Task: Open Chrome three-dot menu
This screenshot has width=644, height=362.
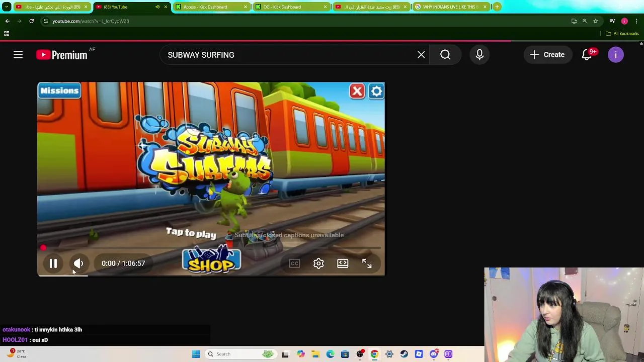Action: [x=636, y=21]
